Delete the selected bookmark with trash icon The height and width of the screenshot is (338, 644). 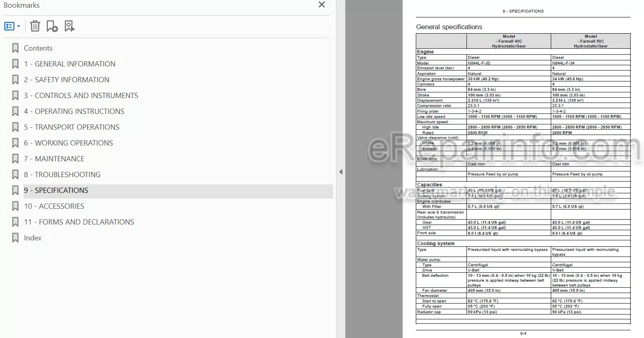pyautogui.click(x=35, y=26)
